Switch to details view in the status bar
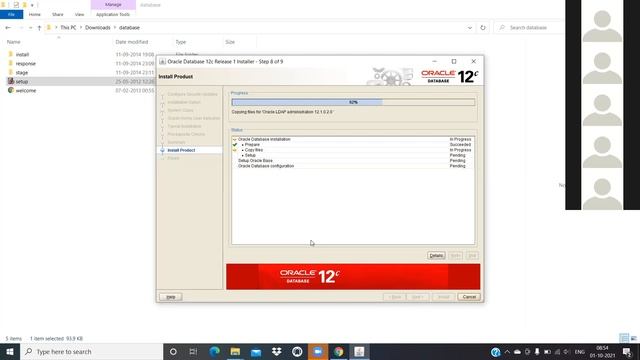The image size is (640, 360). (x=624, y=338)
